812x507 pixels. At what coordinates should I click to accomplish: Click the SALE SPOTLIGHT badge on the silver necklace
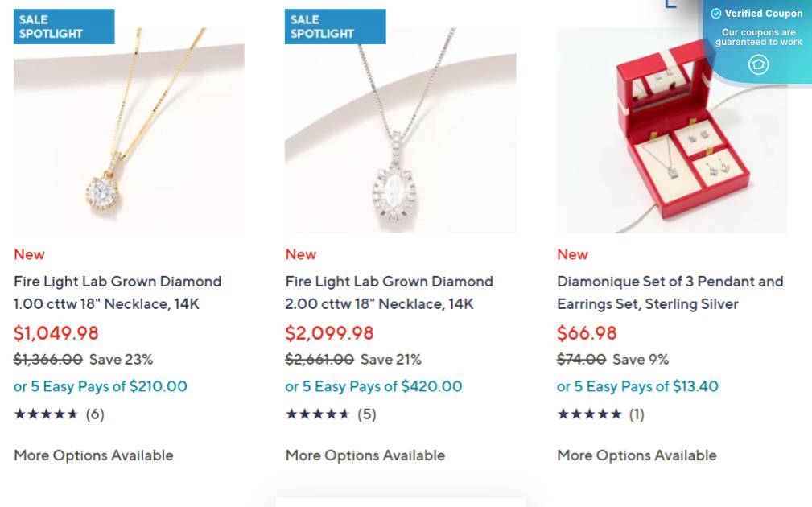point(335,27)
